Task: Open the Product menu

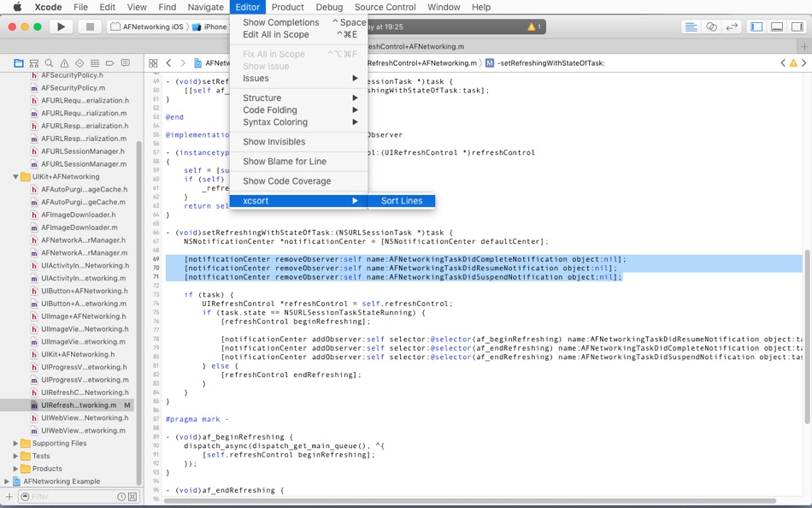Action: (x=287, y=7)
